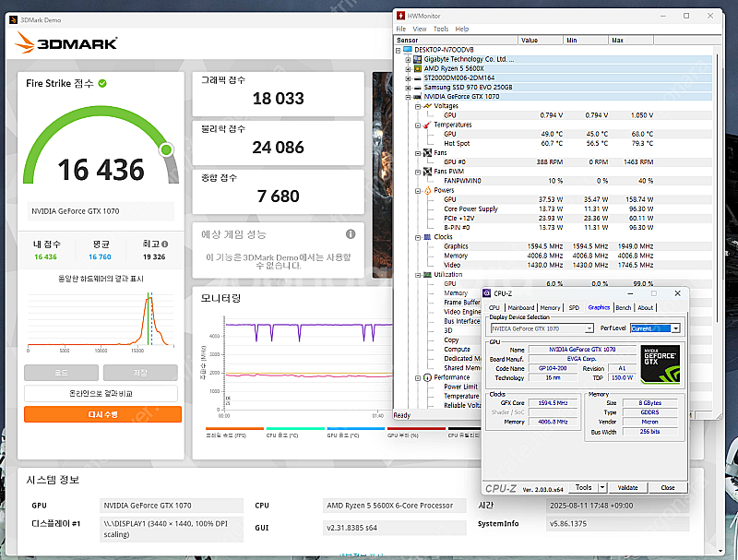Click the HWMonitor title bar icon
This screenshot has height=560, width=738.
(x=401, y=16)
